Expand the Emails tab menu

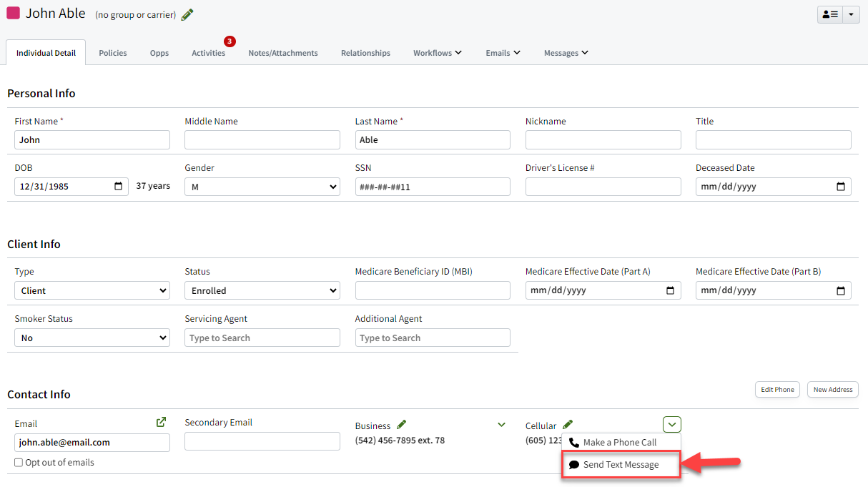pos(503,53)
